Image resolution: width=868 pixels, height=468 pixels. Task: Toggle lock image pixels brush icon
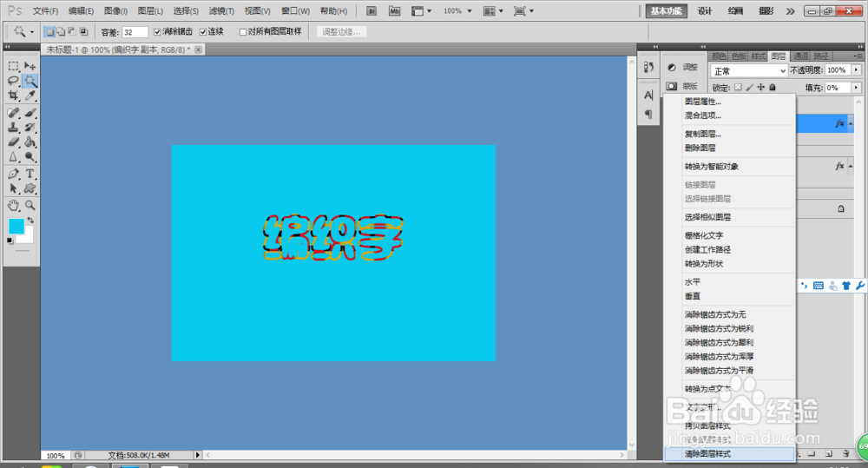(750, 88)
